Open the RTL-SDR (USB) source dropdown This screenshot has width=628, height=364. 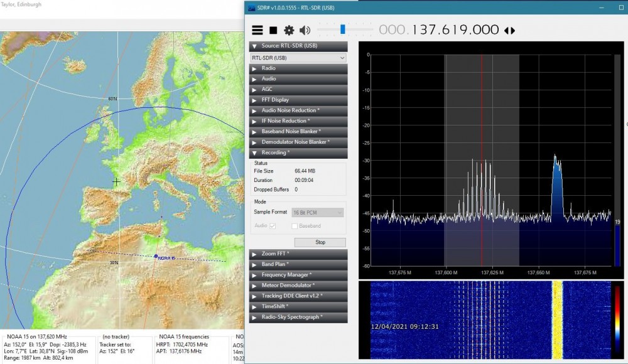pos(298,58)
